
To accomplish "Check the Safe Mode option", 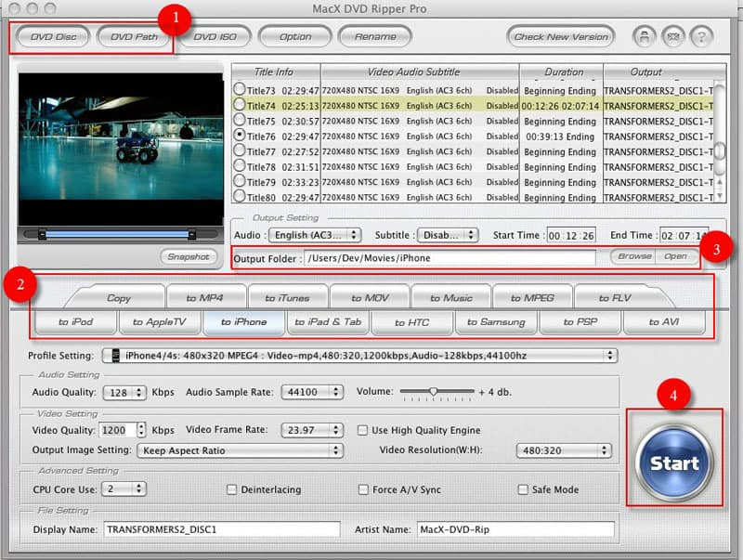I will tap(523, 489).
